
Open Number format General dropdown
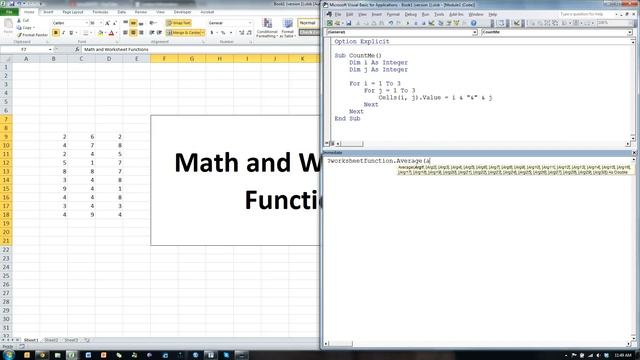click(x=250, y=23)
